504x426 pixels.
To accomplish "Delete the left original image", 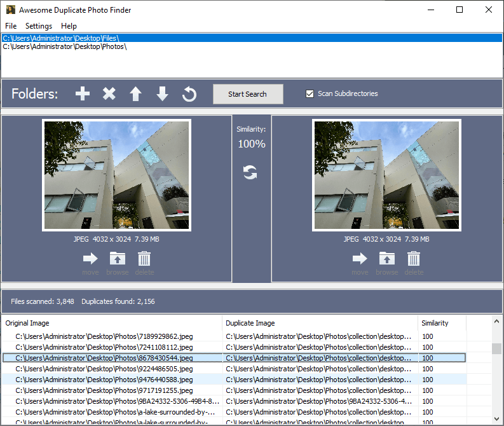I will point(144,259).
